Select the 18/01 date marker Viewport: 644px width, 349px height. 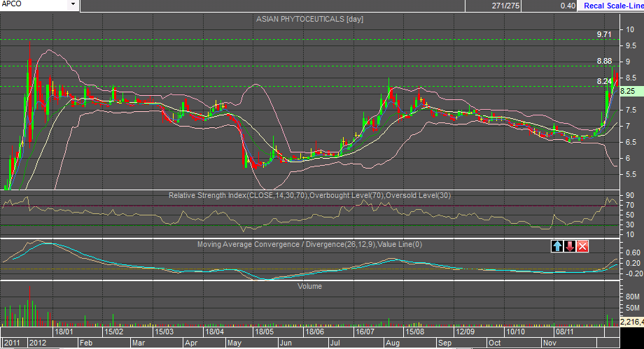pyautogui.click(x=64, y=332)
